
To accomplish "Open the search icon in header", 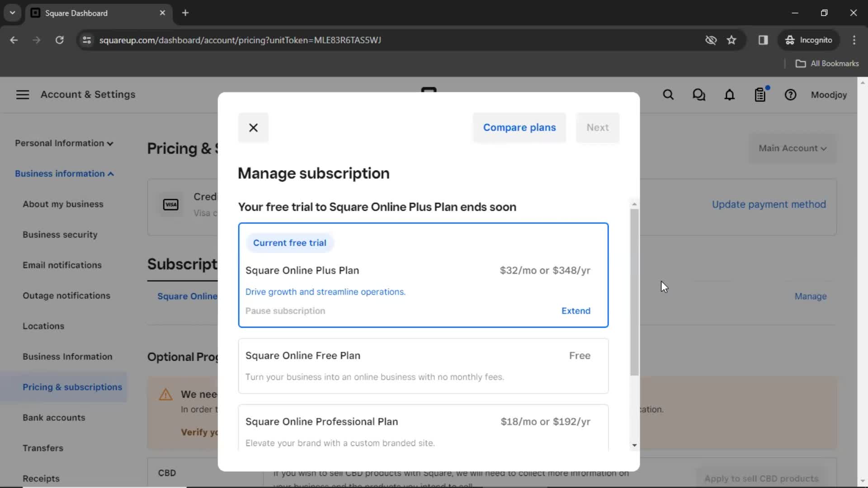I will [668, 95].
